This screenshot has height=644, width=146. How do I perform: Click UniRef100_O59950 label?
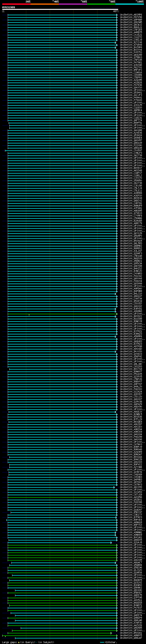point(131,180)
